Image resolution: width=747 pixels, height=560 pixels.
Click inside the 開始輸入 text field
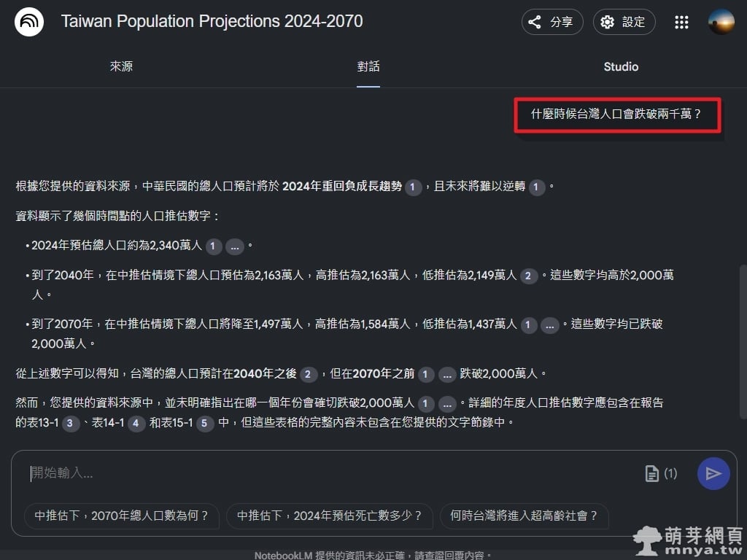(x=328, y=473)
